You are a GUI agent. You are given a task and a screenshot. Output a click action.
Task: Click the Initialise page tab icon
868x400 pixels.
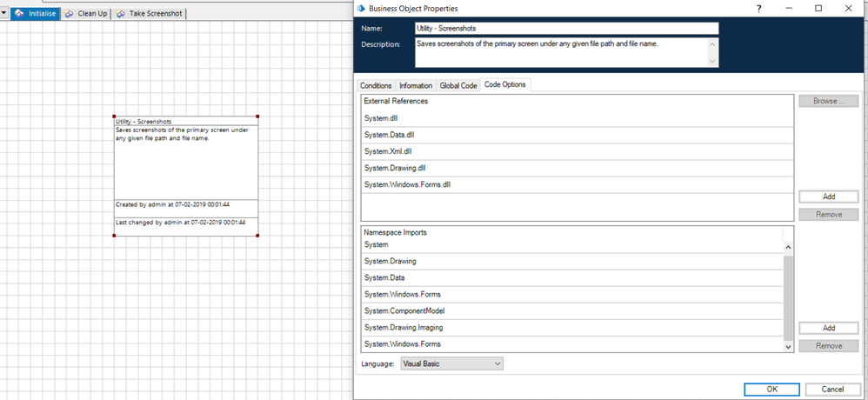[x=19, y=14]
